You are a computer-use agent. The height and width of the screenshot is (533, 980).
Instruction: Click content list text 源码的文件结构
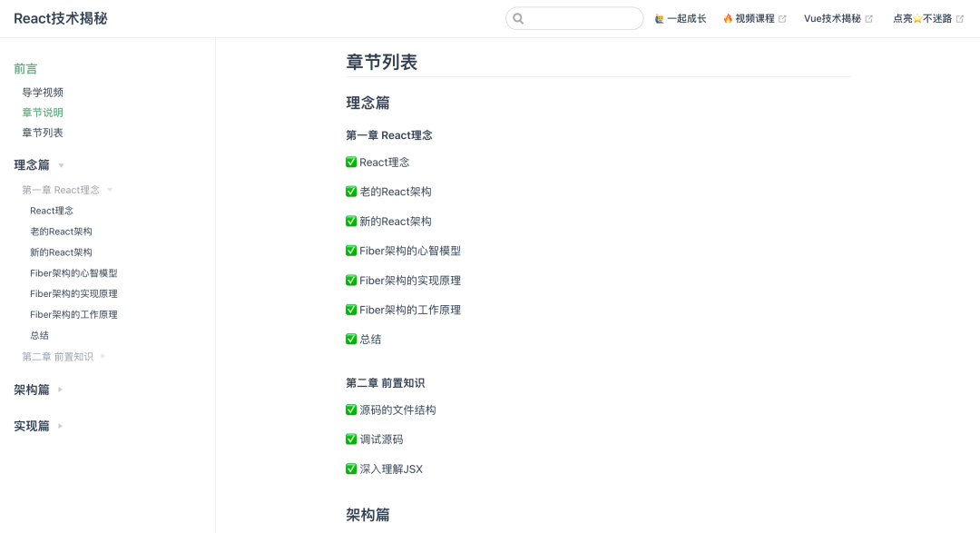coord(397,410)
